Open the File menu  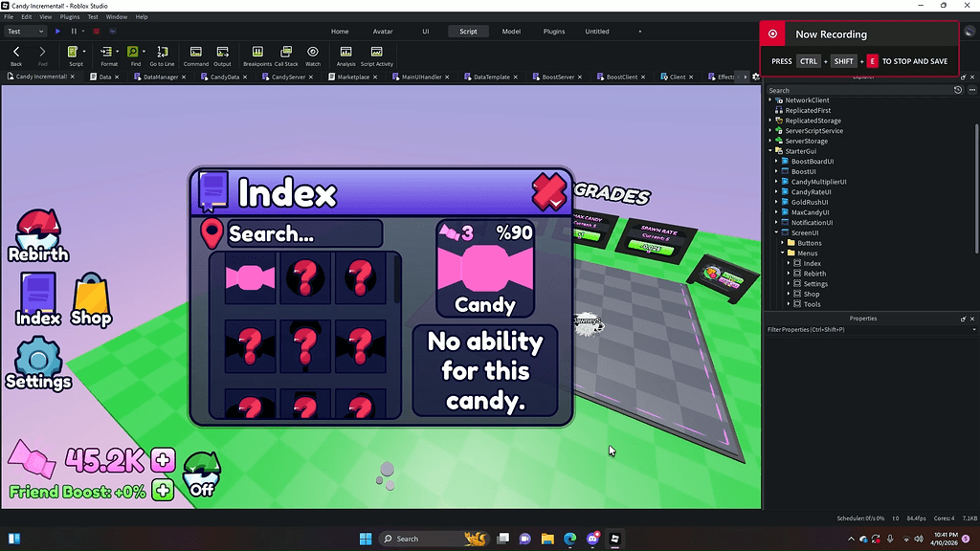[9, 17]
